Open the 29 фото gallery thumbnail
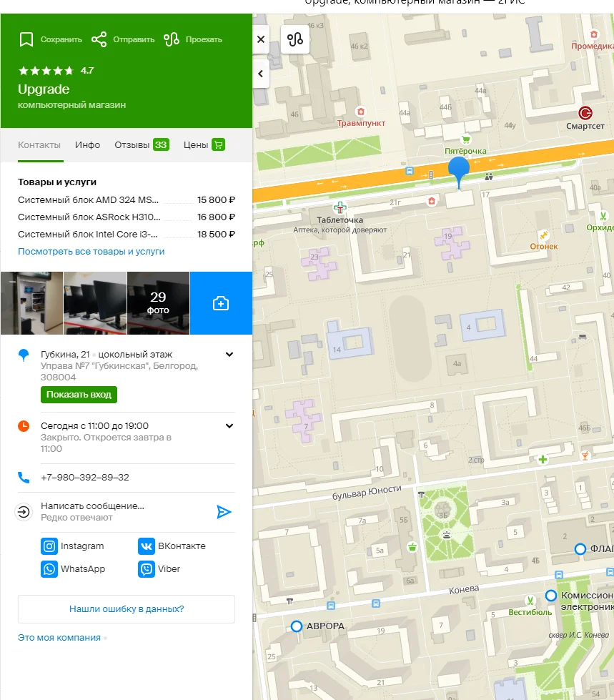614x700 pixels. pyautogui.click(x=158, y=303)
